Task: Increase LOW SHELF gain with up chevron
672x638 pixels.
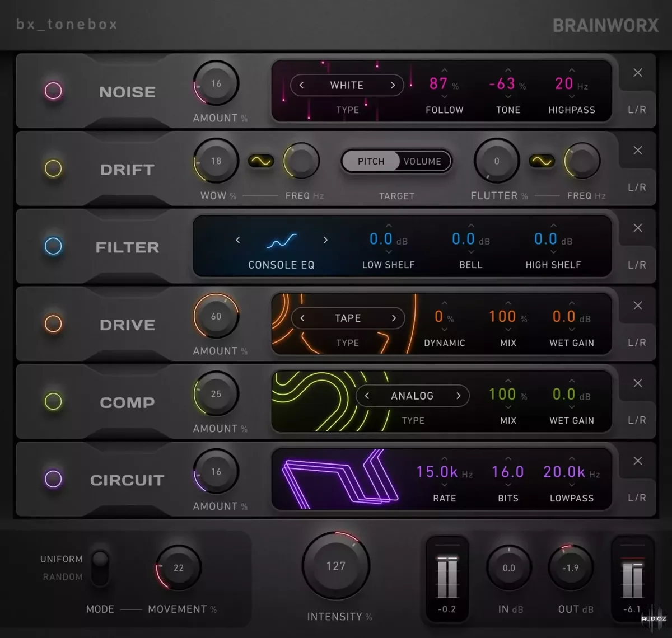Action: click(x=389, y=226)
